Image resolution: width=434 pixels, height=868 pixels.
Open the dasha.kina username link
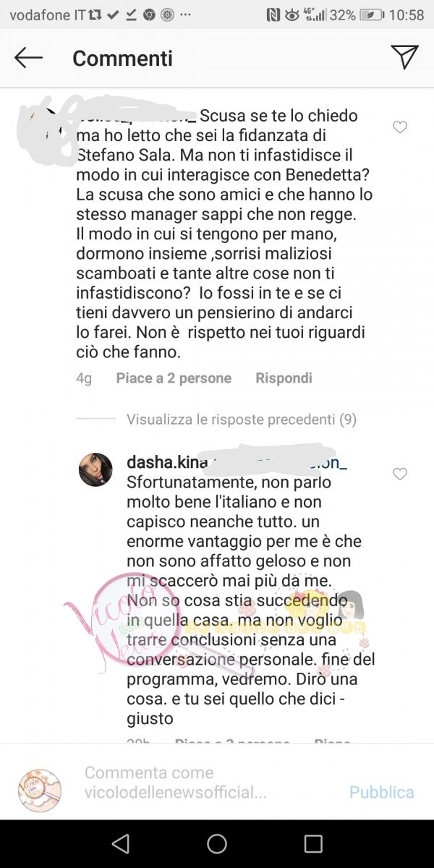click(x=167, y=462)
